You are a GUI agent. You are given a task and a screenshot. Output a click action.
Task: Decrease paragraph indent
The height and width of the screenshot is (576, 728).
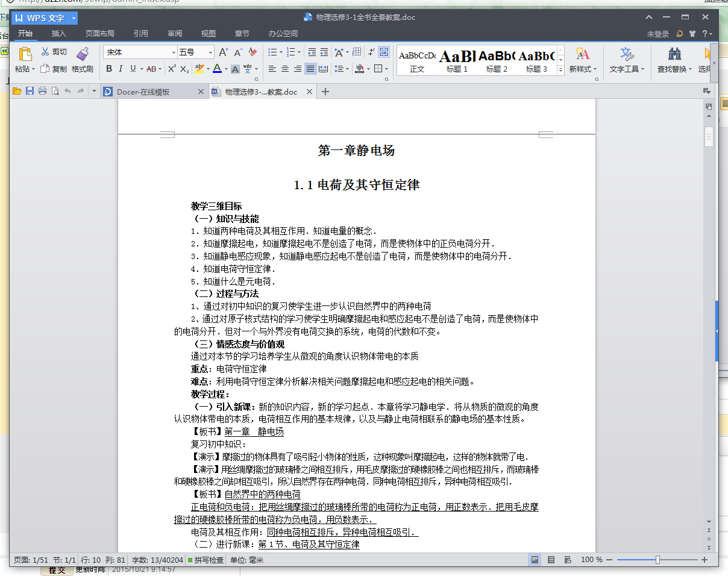311,52
